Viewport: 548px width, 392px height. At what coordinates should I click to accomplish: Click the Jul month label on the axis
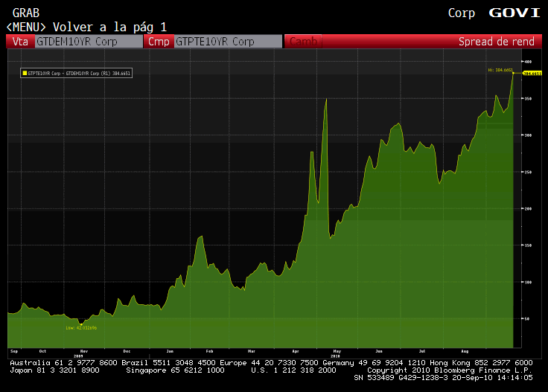[422, 351]
